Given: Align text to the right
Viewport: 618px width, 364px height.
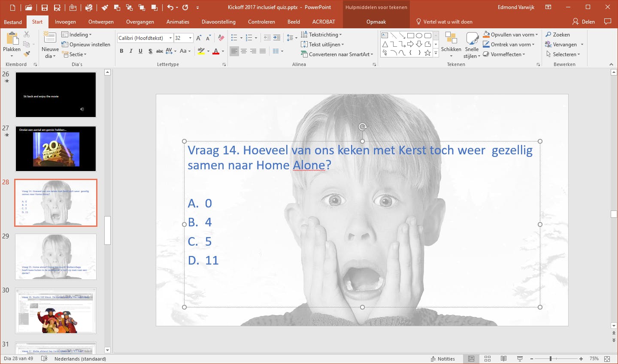Looking at the screenshot, I should [x=253, y=51].
